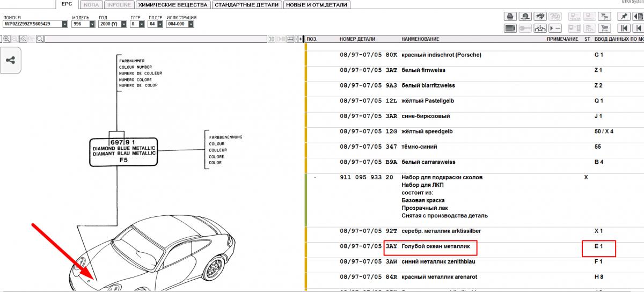Viewport: 644px width, 292px height.
Task: Switch to ХИМИЧЕСКИЕ ВЕЩЕСТВА tab
Action: pos(172,5)
